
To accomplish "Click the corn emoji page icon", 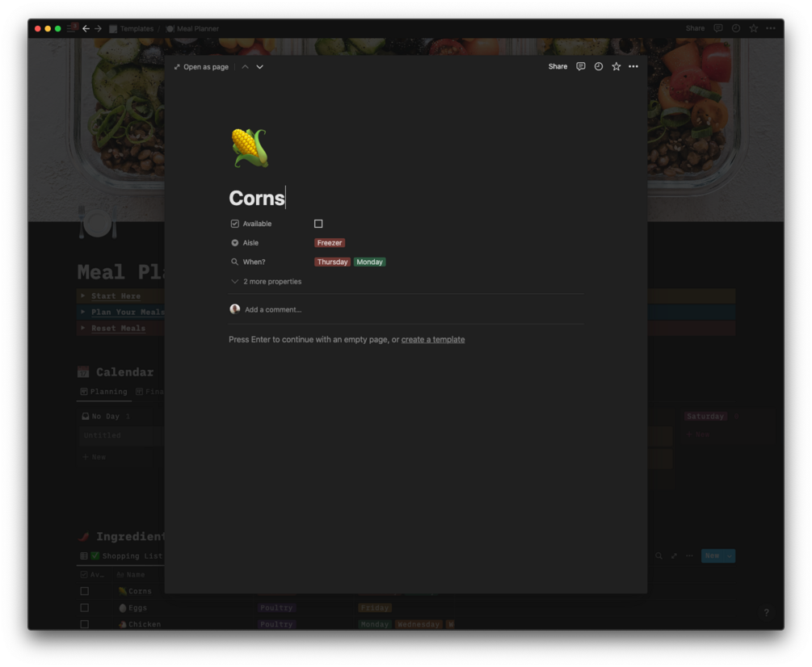I will coord(250,149).
